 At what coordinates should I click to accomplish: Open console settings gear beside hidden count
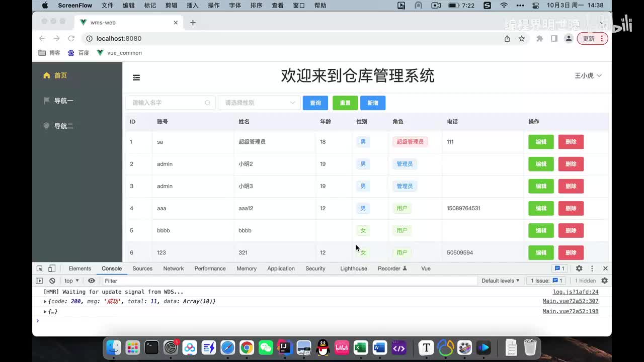(x=605, y=281)
